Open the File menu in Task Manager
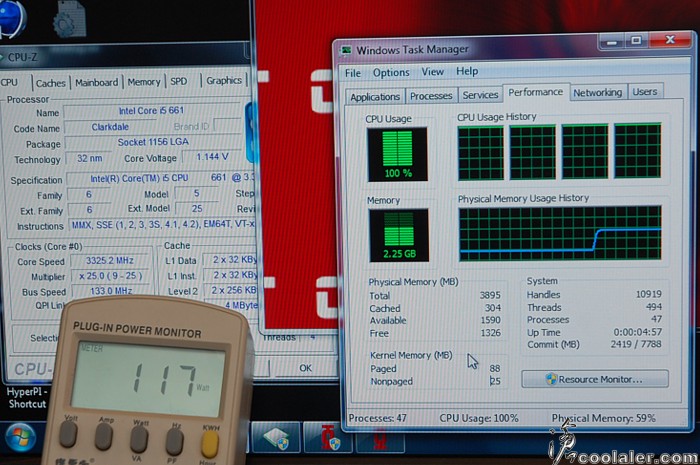The image size is (700, 465). pyautogui.click(x=353, y=73)
